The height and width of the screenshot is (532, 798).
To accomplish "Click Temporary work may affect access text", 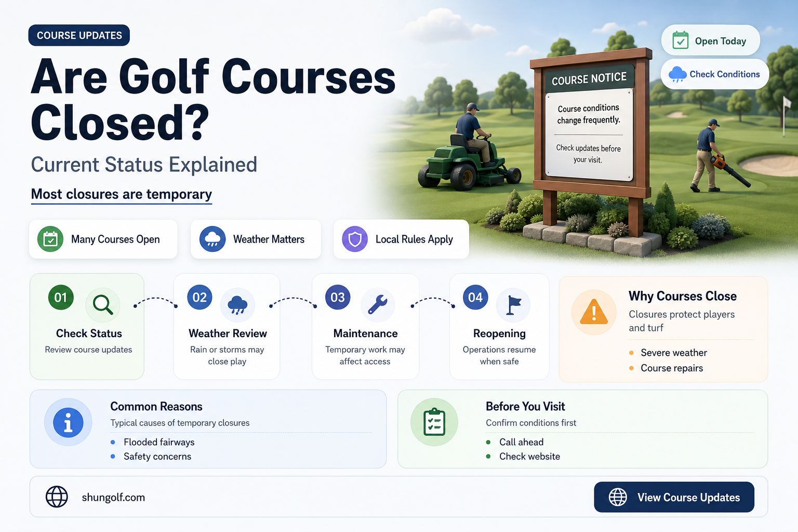I will [365, 355].
